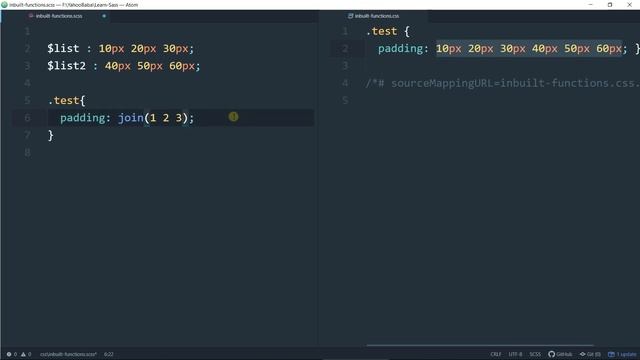Open the GitHub panel from status bar
640x360 pixels.
click(x=560, y=354)
